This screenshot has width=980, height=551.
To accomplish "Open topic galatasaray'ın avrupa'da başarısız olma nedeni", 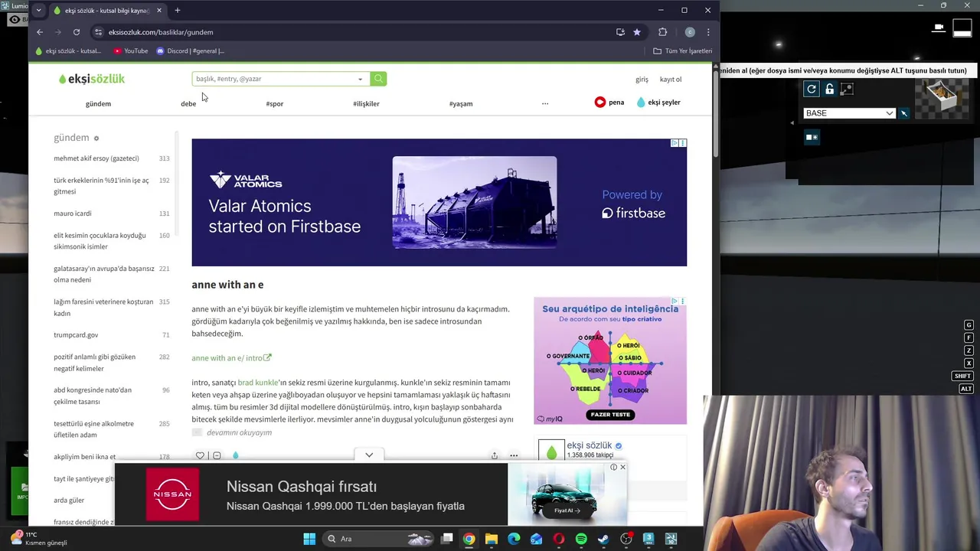I will [104, 274].
